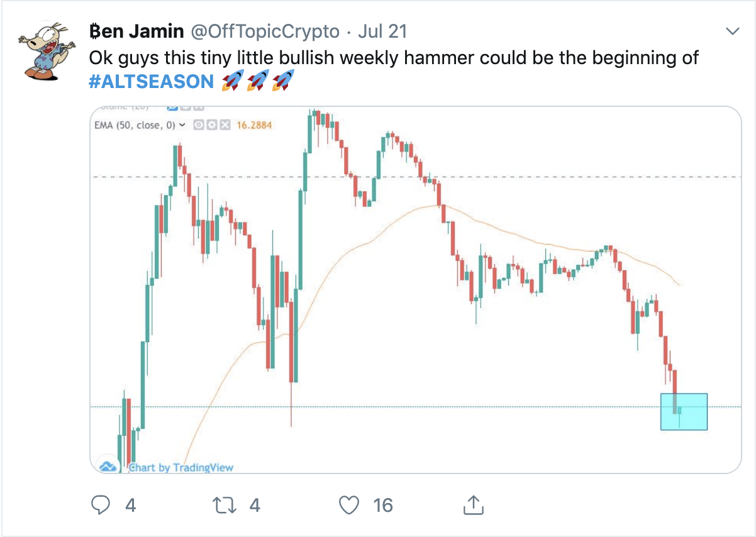Viewport: 756px width, 537px height.
Task: Open the #ALTSEASON hashtag link
Action: [x=152, y=82]
